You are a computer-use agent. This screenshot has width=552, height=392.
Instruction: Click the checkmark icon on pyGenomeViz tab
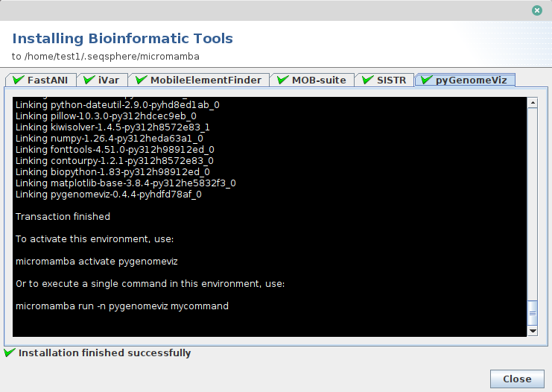click(x=427, y=80)
